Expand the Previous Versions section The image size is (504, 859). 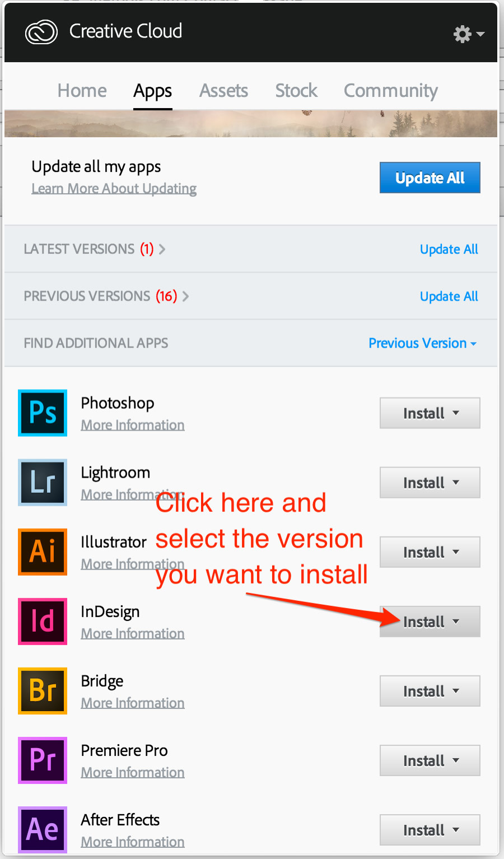point(106,296)
